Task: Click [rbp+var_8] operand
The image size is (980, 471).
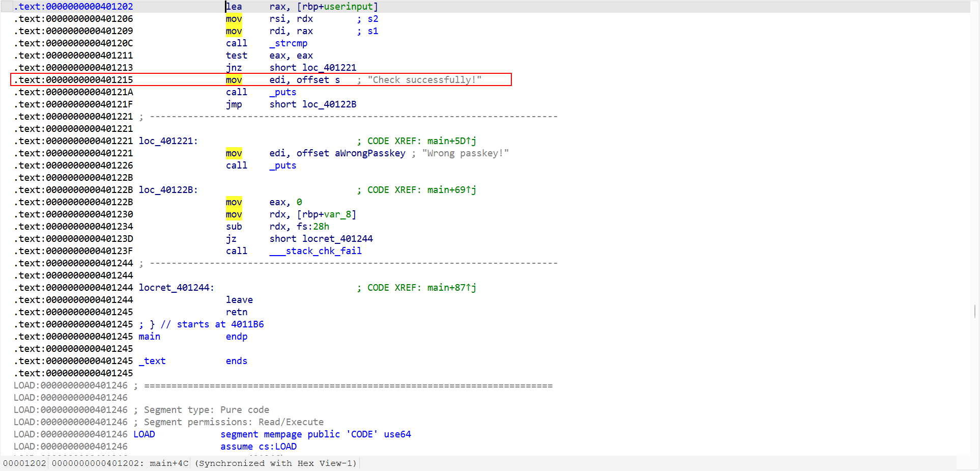Action: [x=327, y=214]
